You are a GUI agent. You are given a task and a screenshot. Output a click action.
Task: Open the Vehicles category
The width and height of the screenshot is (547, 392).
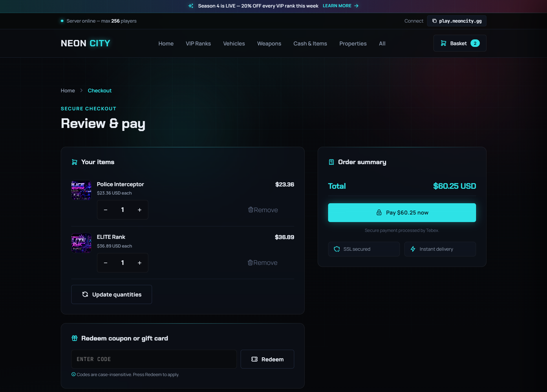click(x=234, y=43)
